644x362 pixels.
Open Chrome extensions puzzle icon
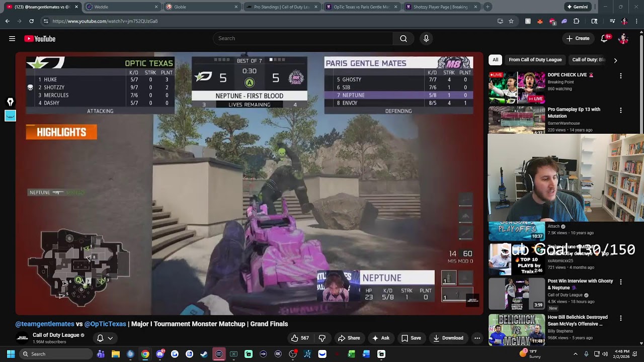[577, 21]
